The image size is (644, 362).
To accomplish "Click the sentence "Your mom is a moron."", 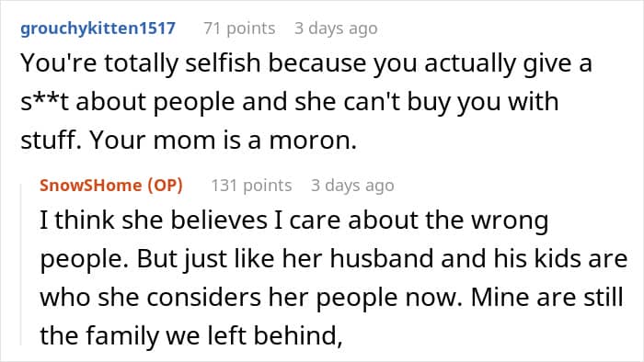I will coord(223,141).
